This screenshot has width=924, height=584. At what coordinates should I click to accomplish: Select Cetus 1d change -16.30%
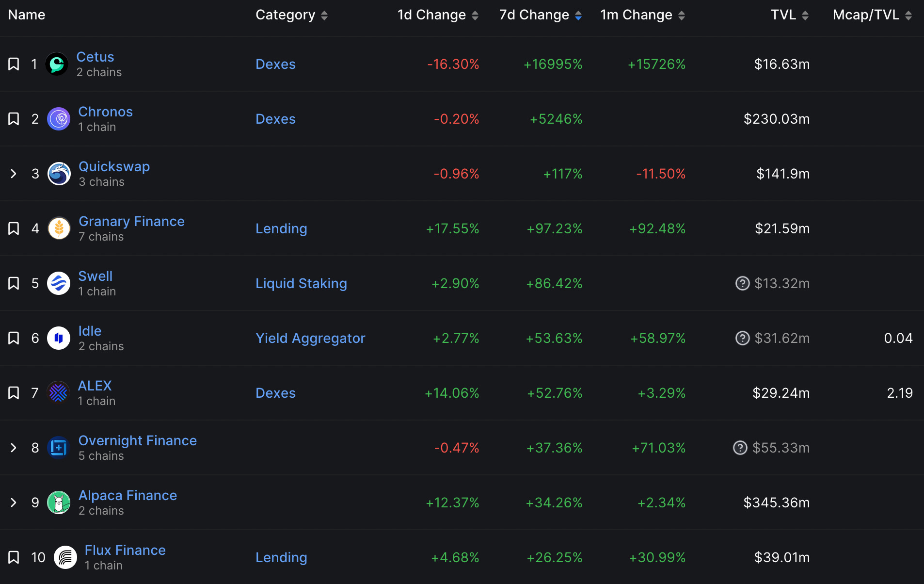coord(453,64)
